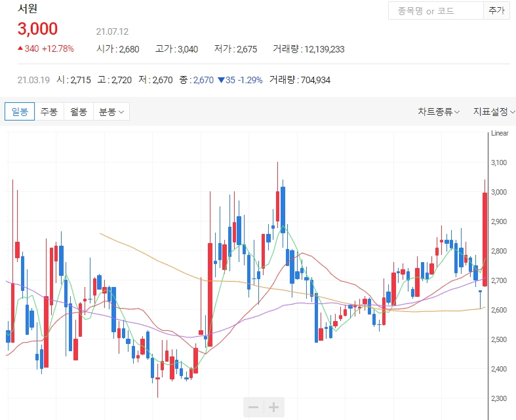Click the 종: 2,670 close value
This screenshot has width=516, height=420.
pos(197,80)
